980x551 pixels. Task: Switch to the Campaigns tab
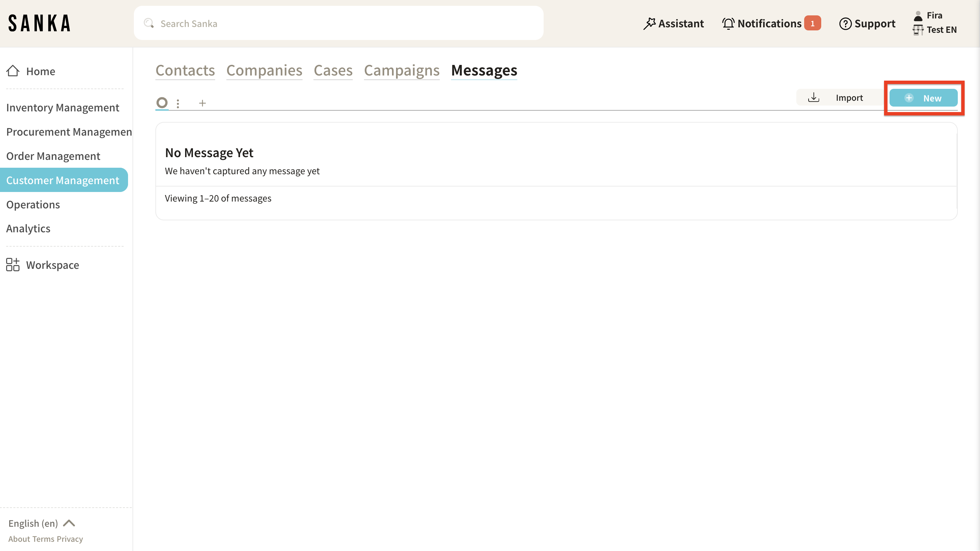click(401, 71)
